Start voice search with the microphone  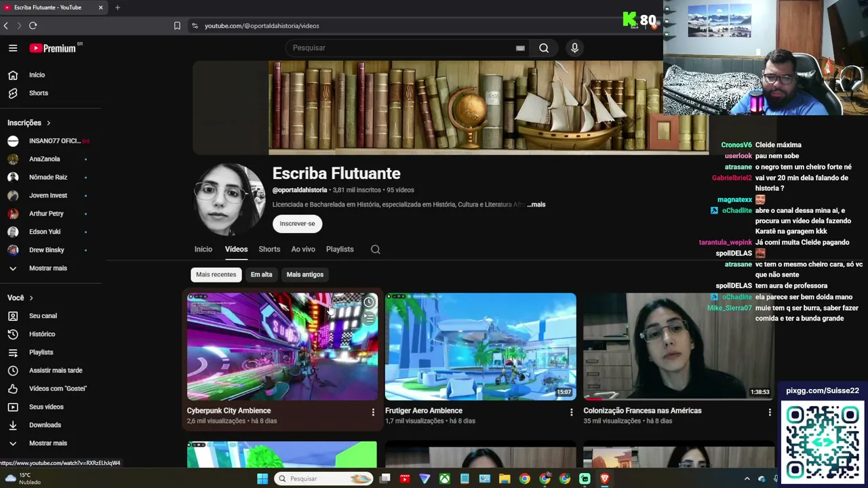574,48
